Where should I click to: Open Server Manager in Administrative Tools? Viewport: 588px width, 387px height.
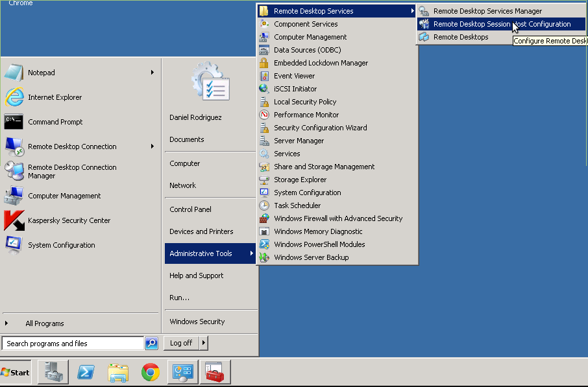coord(337,141)
